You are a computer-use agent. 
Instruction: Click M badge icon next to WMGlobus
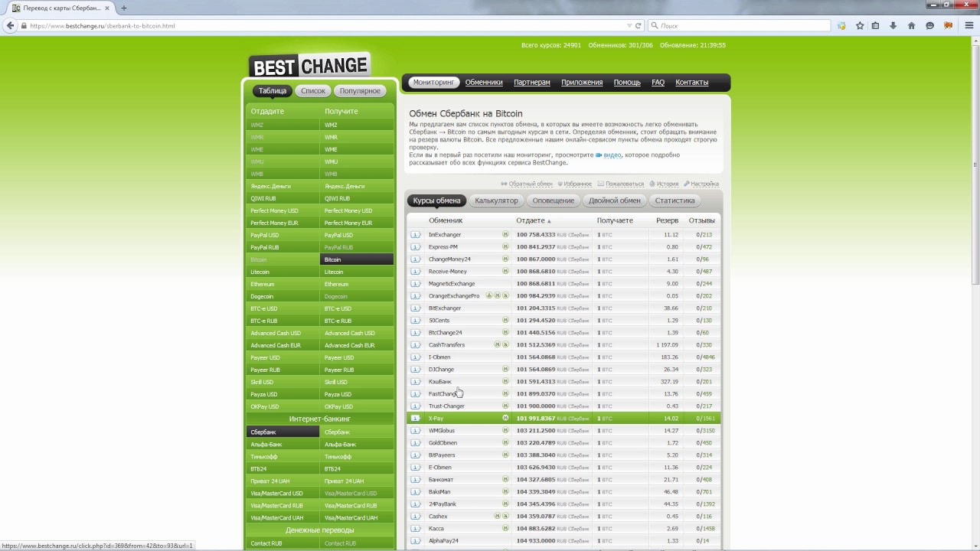click(505, 431)
